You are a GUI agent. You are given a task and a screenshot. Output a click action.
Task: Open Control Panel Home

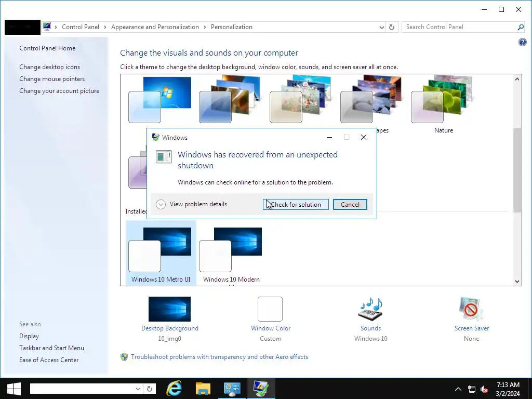(47, 48)
